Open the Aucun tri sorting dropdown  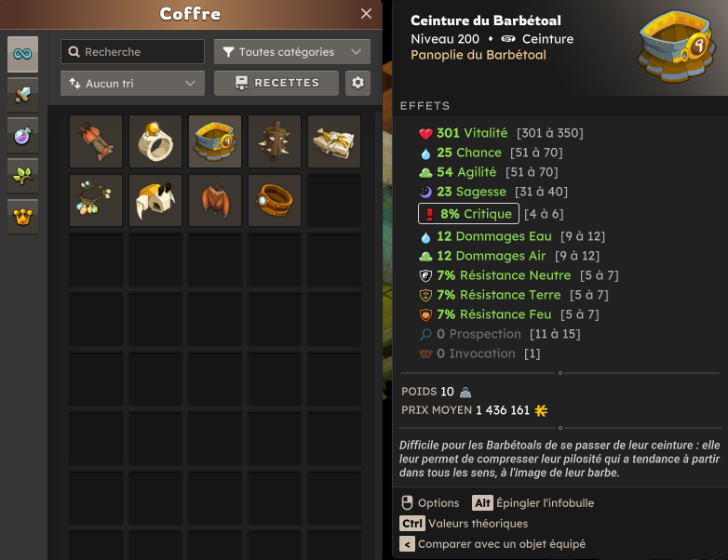coord(132,83)
